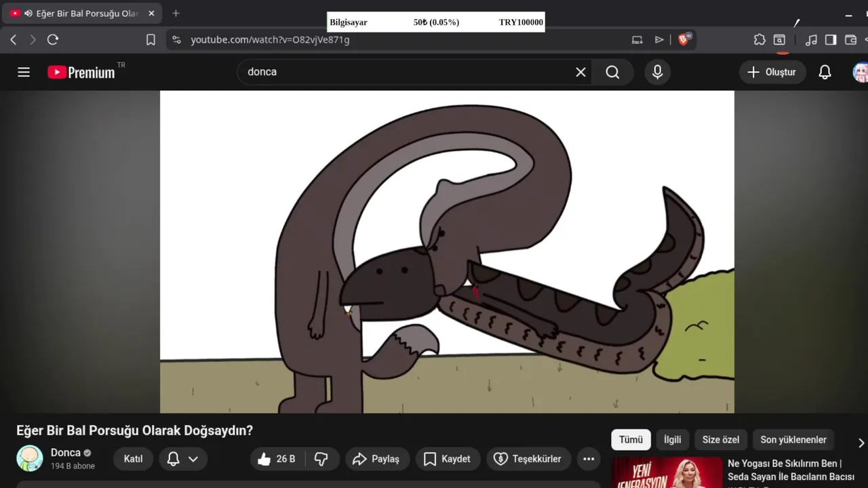This screenshot has width=868, height=488.
Task: Click the Teşekkürler thanks button
Action: point(528,459)
